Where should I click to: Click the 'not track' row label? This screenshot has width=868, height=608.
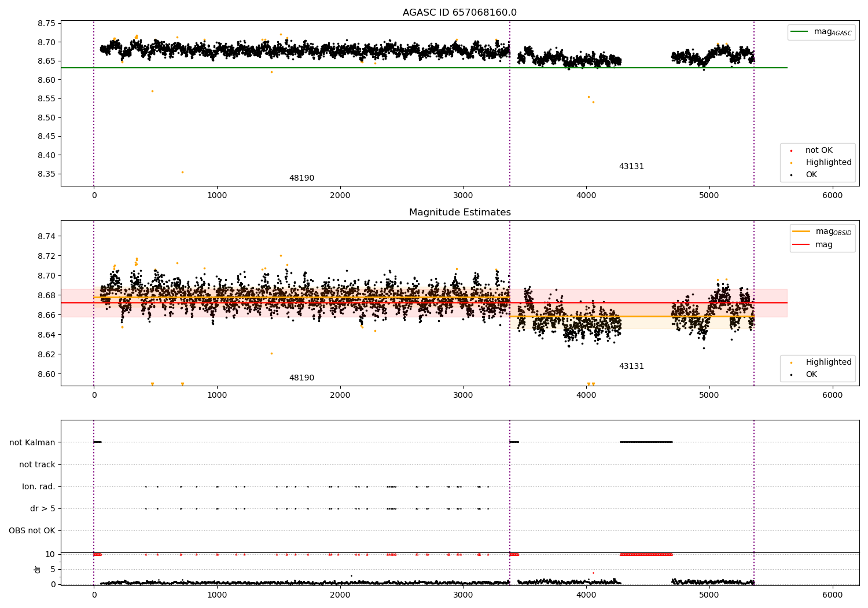37,465
